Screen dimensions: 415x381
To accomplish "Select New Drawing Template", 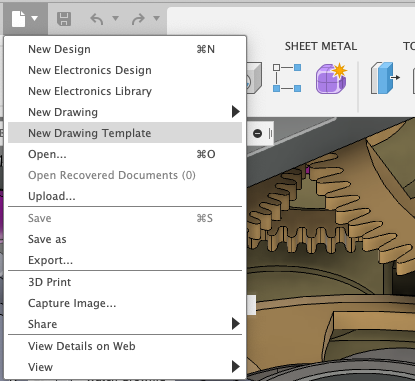I will pyautogui.click(x=125, y=133).
